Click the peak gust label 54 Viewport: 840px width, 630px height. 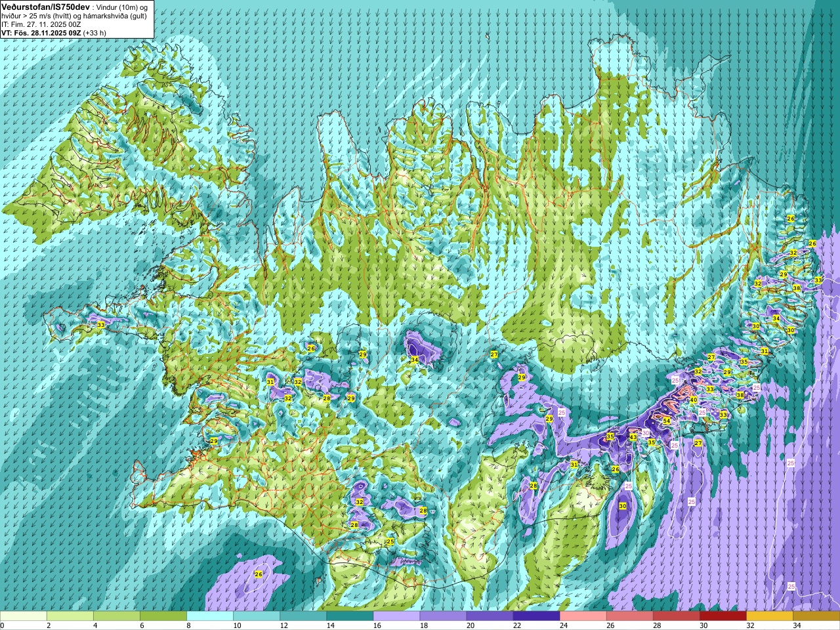tap(666, 421)
